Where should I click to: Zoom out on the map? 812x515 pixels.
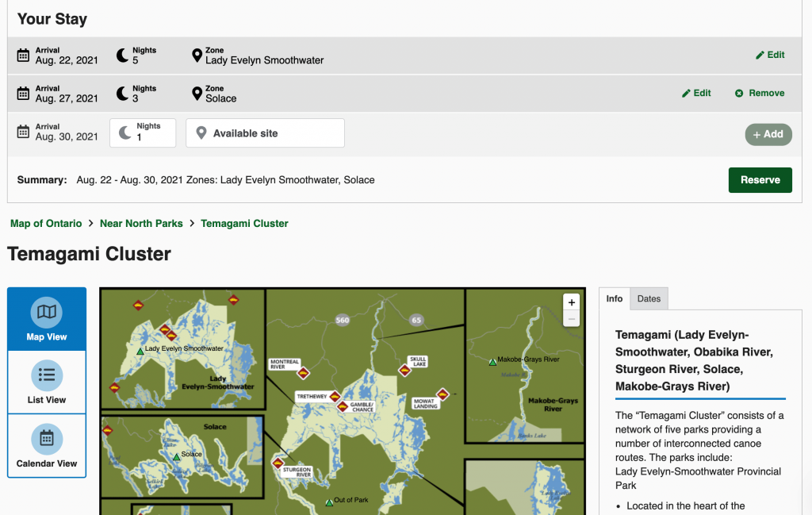(571, 319)
